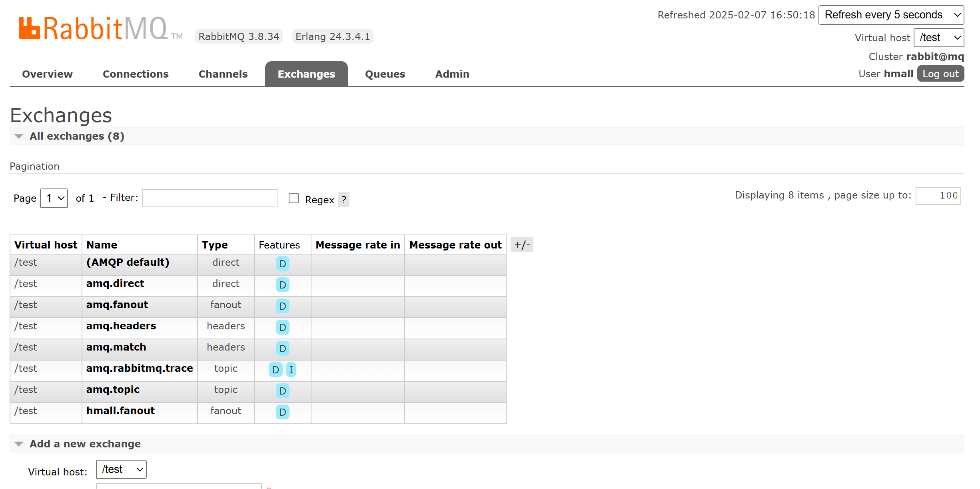Click the D badge for hmall.fanout
This screenshot has height=489, width=980.
tap(282, 412)
